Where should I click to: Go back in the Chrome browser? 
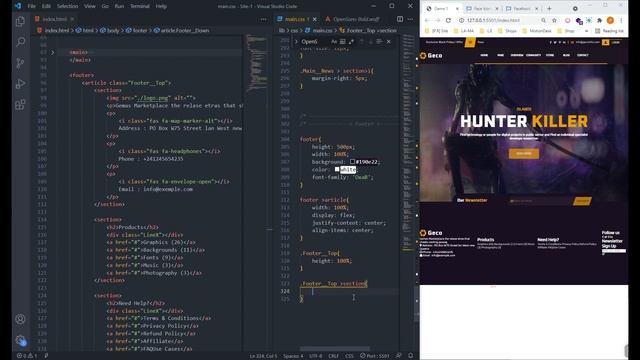click(x=427, y=20)
